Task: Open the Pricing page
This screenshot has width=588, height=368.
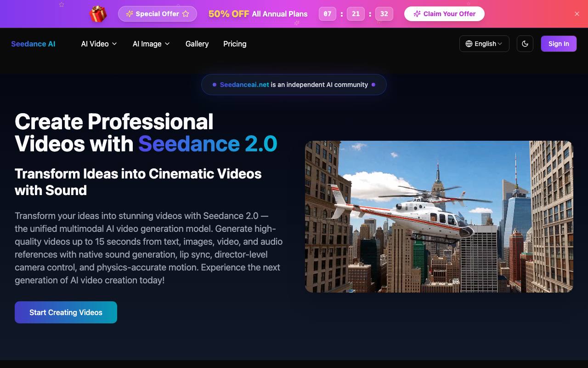Action: (x=235, y=44)
